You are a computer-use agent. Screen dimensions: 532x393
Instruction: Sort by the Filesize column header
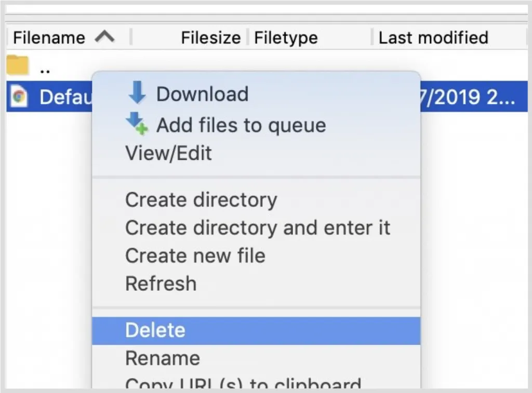click(210, 37)
